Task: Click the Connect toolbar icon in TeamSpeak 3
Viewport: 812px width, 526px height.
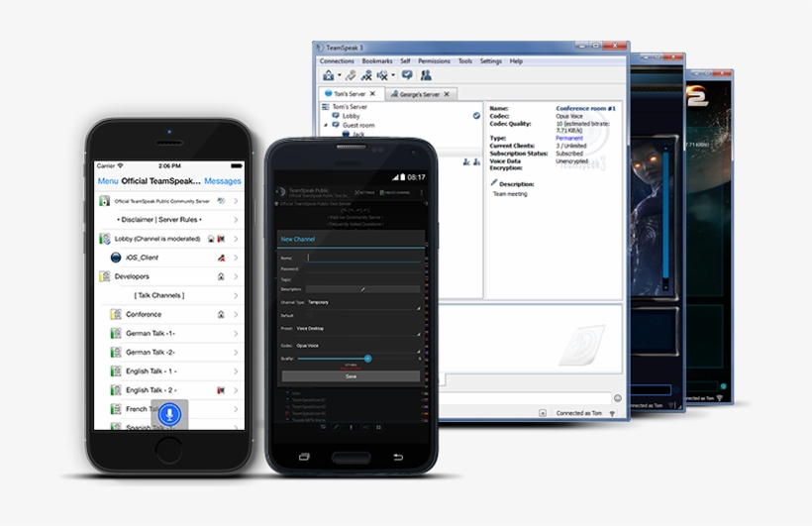Action: (329, 75)
